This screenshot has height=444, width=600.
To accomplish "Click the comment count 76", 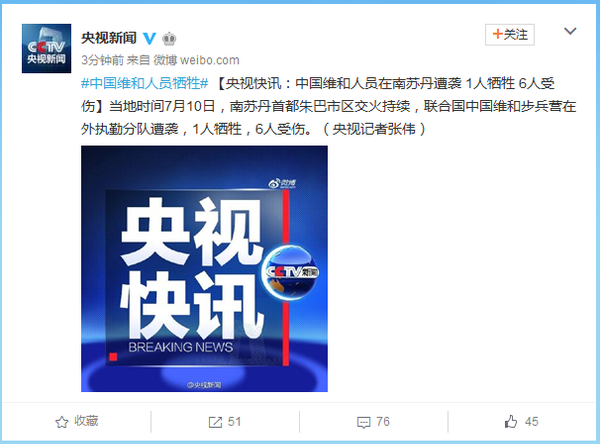I will [x=383, y=422].
